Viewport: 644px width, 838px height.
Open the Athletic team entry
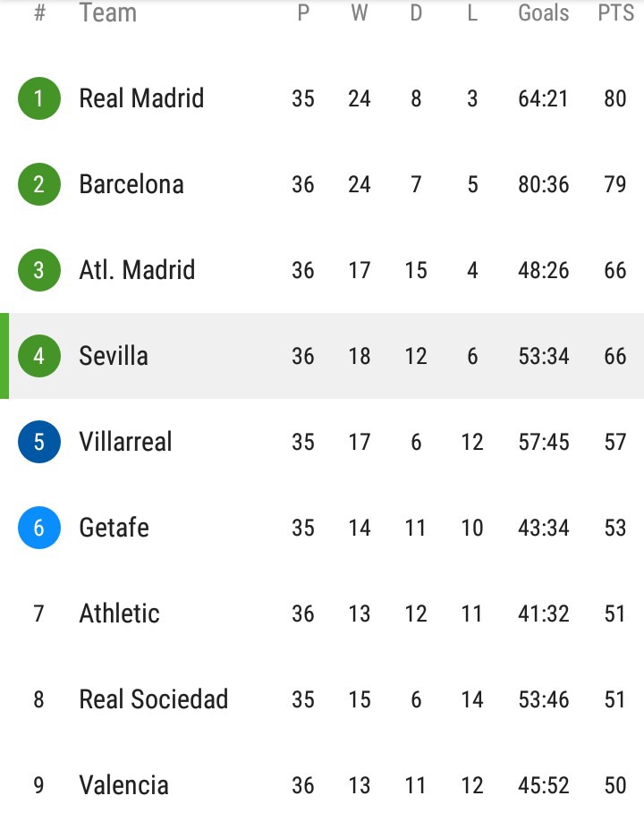coord(119,614)
